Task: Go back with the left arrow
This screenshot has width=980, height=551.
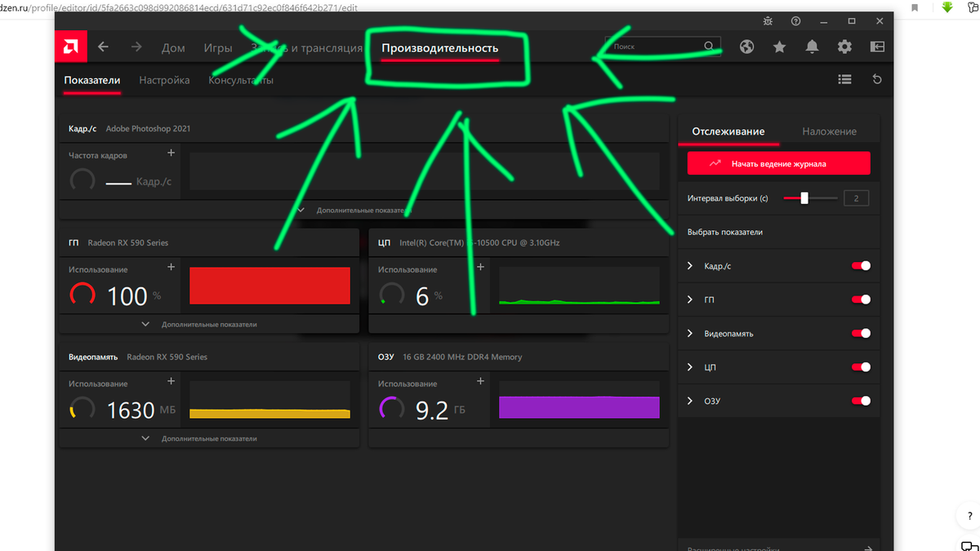Action: coord(103,47)
